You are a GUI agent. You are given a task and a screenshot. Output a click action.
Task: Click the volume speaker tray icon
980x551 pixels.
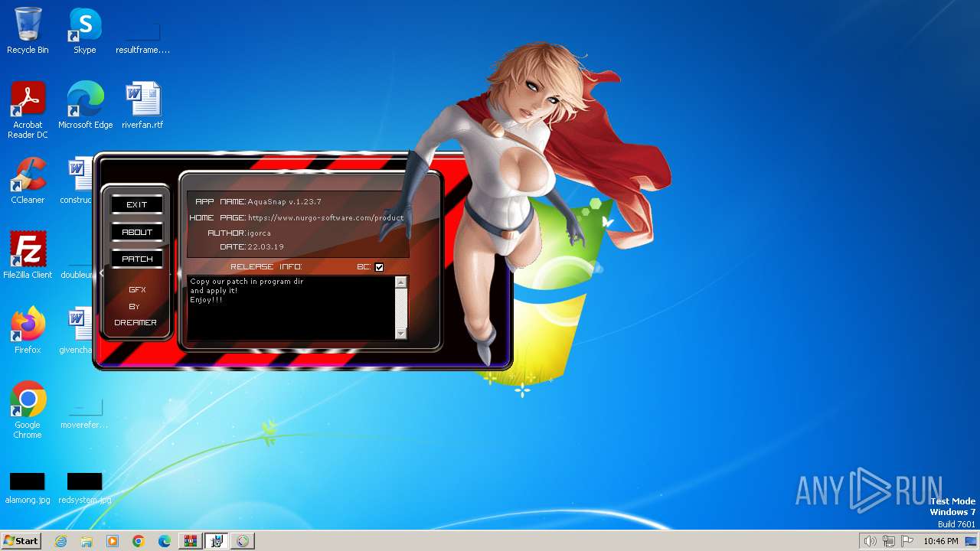(x=870, y=541)
